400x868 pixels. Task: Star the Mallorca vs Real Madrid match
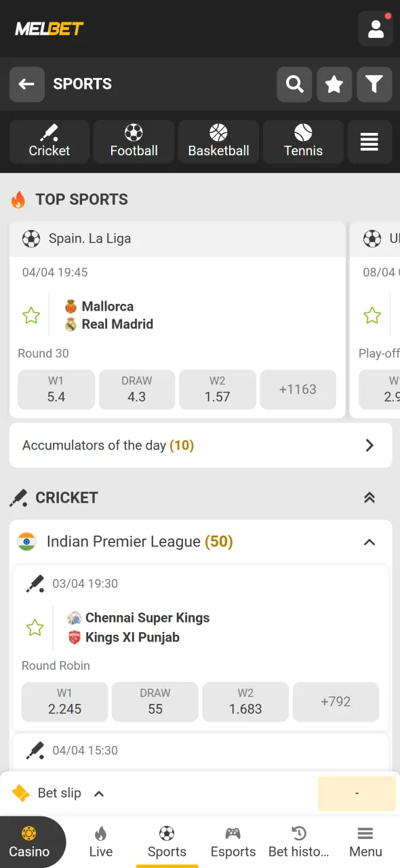(x=31, y=315)
